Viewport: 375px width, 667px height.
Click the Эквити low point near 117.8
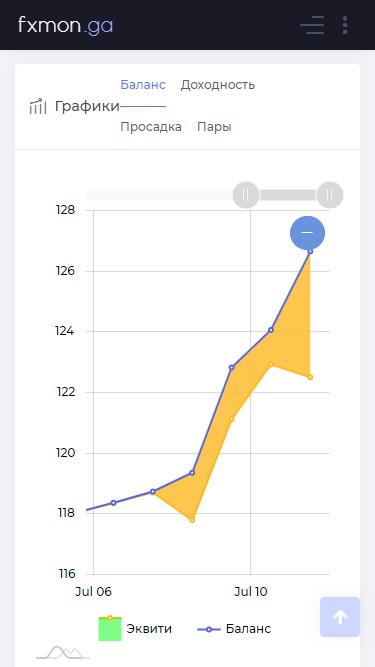tap(192, 520)
